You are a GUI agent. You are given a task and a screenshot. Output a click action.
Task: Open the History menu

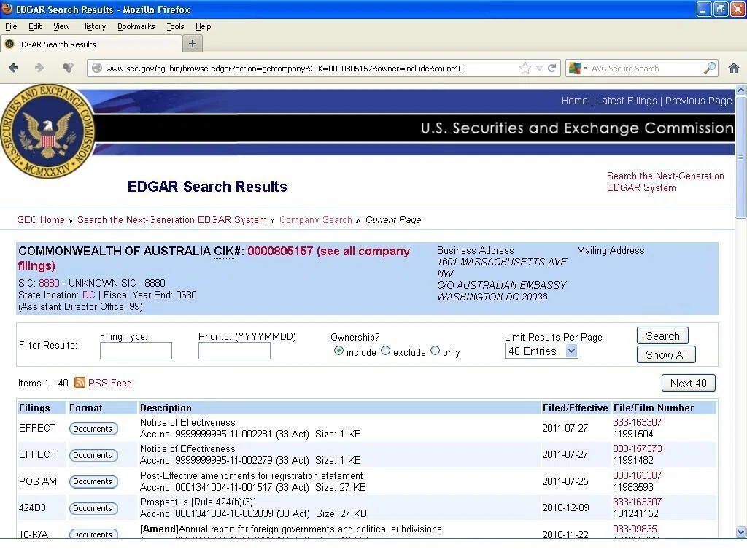pyautogui.click(x=93, y=26)
